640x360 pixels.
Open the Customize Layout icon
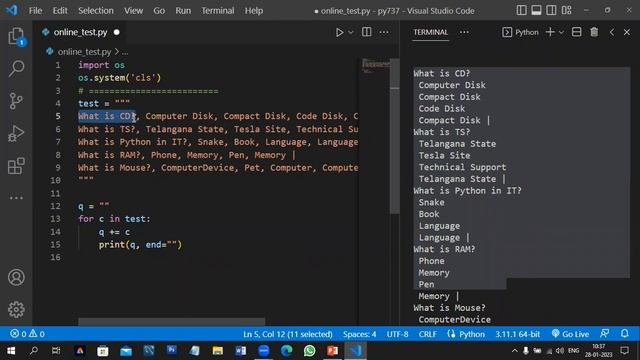[x=567, y=10]
